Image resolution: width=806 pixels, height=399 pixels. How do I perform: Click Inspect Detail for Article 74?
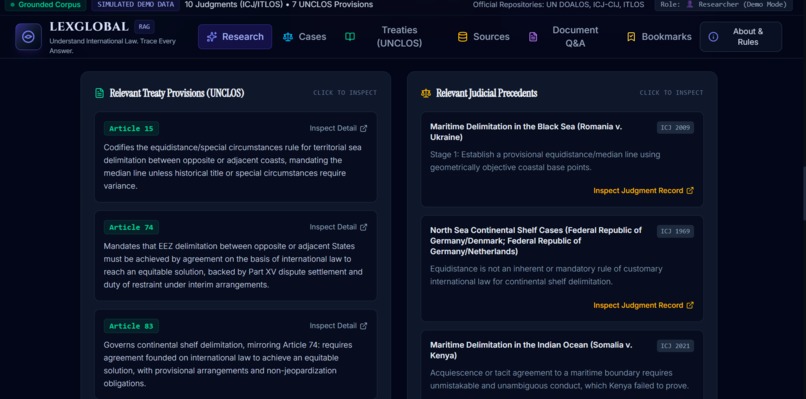coord(338,227)
